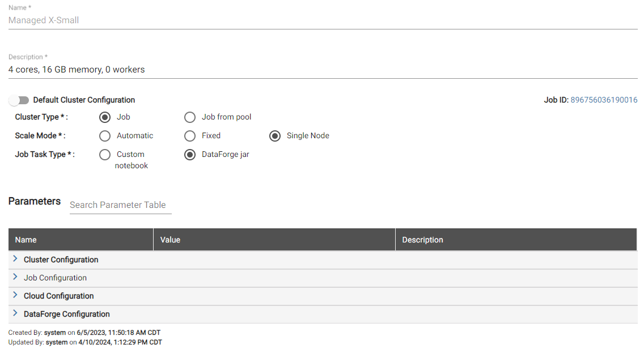Click the Description text field
Image resolution: width=644 pixels, height=349 pixels.
point(322,70)
